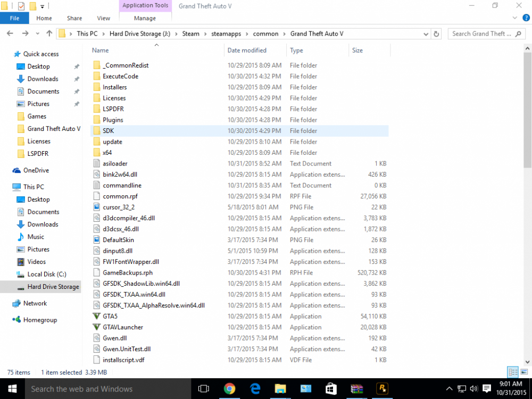Sort files by Date modified column
532x399 pixels.
tap(247, 50)
